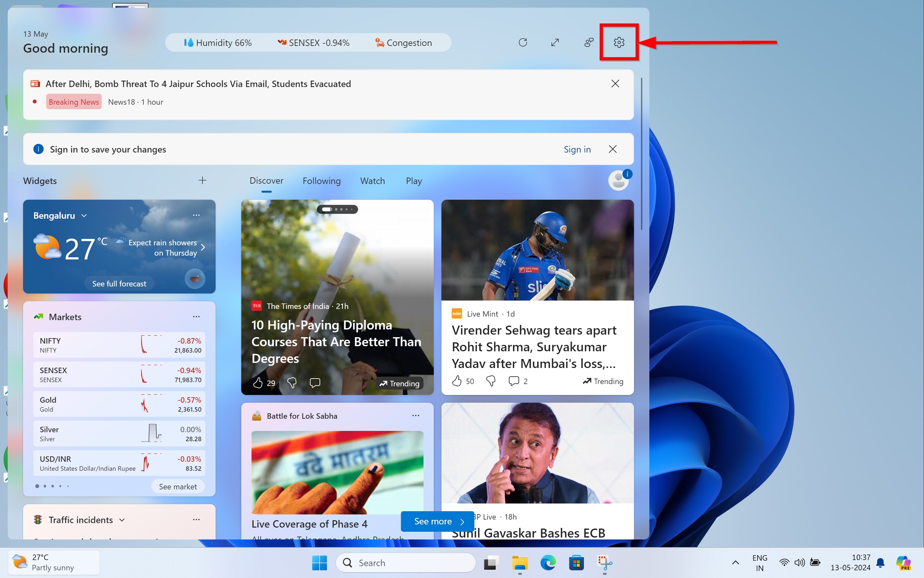The width and height of the screenshot is (924, 578).
Task: Open SENSEX -0.94% chip
Action: click(313, 42)
